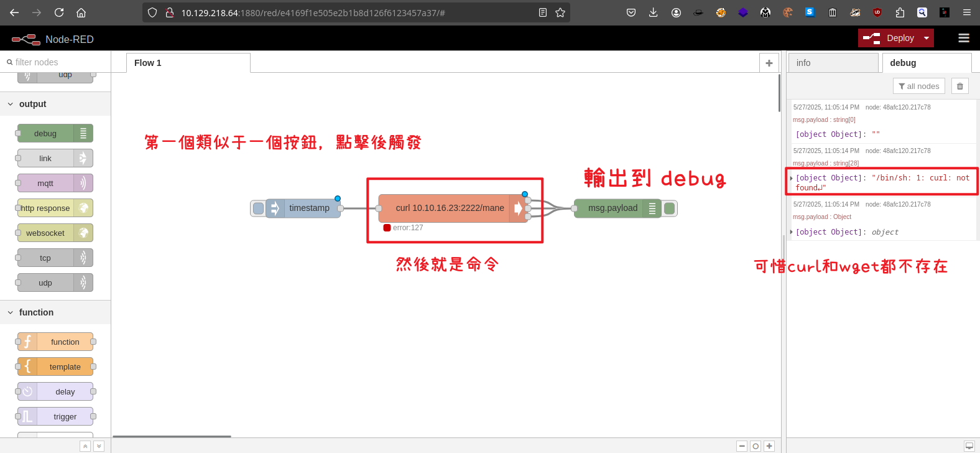Reload the browser page
This screenshot has height=453, width=980.
click(59, 12)
